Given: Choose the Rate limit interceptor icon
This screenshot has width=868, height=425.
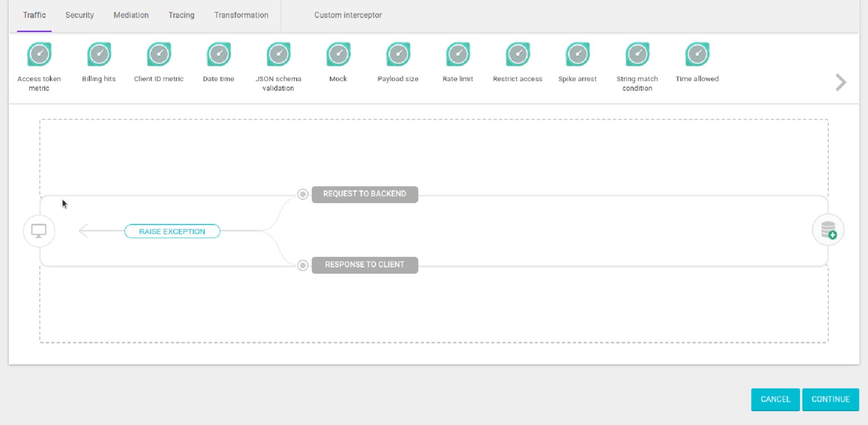Looking at the screenshot, I should pyautogui.click(x=458, y=54).
